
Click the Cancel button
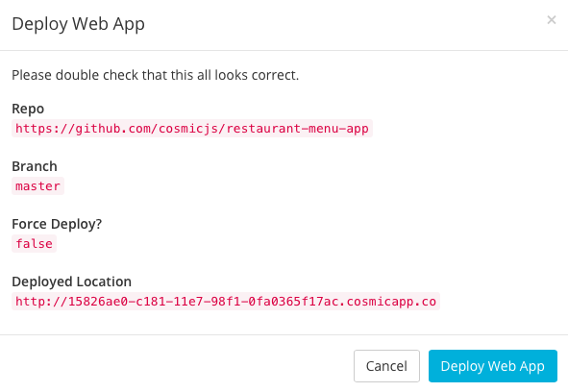point(386,366)
